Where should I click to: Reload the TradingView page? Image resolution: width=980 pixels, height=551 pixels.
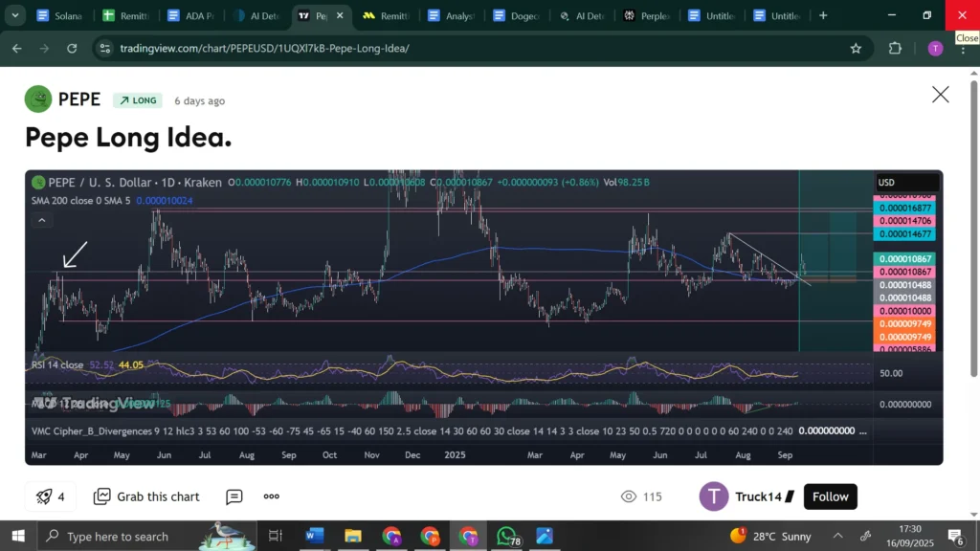(72, 48)
